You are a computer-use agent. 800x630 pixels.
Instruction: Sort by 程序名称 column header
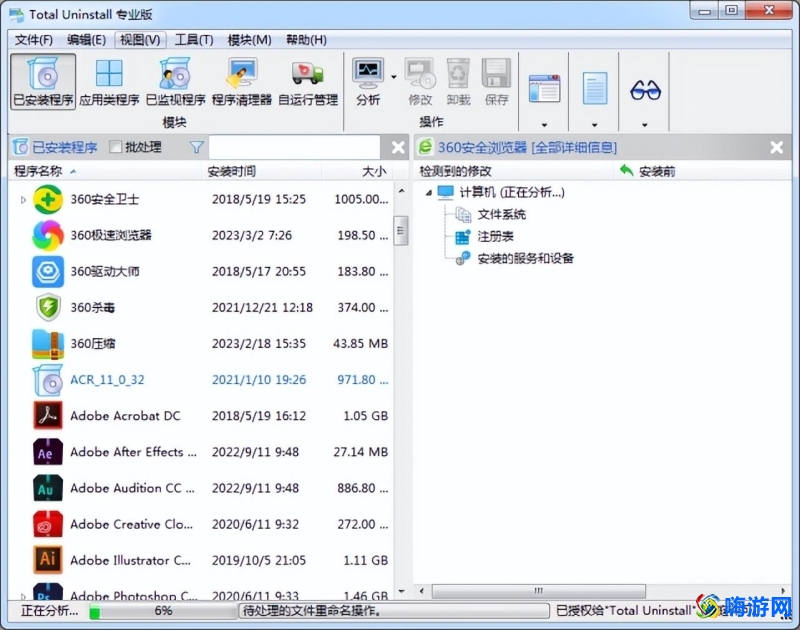point(105,171)
